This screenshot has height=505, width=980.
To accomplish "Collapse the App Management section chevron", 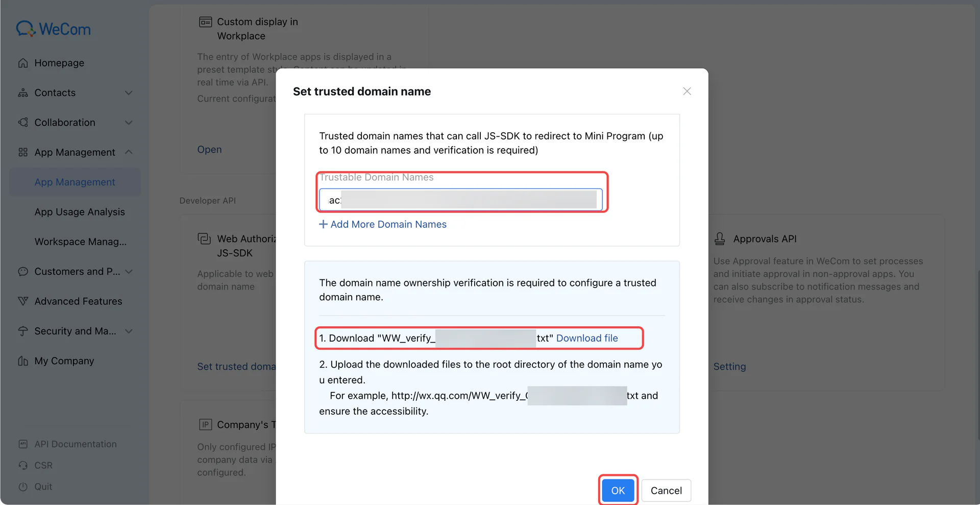I will (x=129, y=152).
